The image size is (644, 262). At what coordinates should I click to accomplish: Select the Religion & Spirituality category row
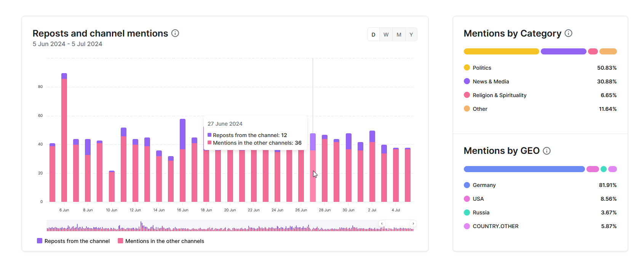[499, 95]
